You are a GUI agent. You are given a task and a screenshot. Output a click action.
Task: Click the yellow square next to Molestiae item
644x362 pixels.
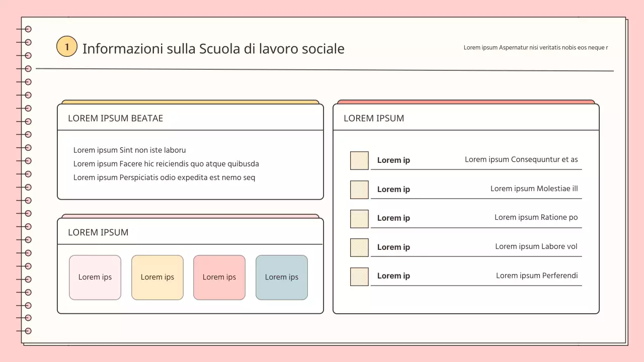pyautogui.click(x=359, y=190)
